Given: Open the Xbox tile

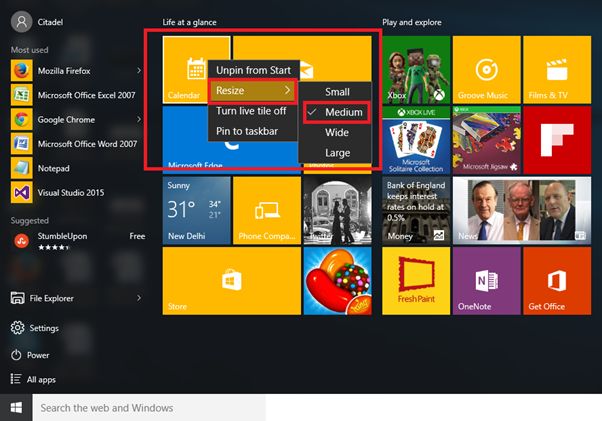Looking at the screenshot, I should click(x=416, y=70).
